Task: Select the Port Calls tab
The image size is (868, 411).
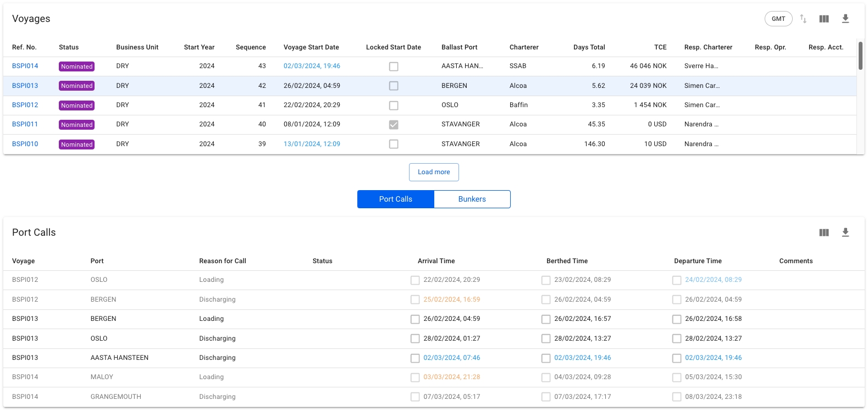Action: [x=395, y=199]
